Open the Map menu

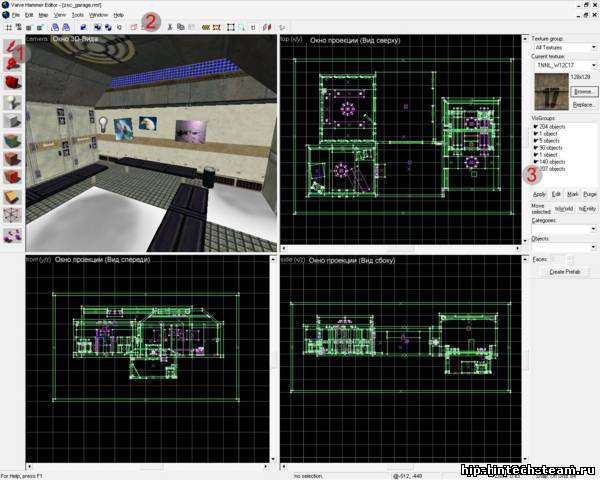(43, 15)
